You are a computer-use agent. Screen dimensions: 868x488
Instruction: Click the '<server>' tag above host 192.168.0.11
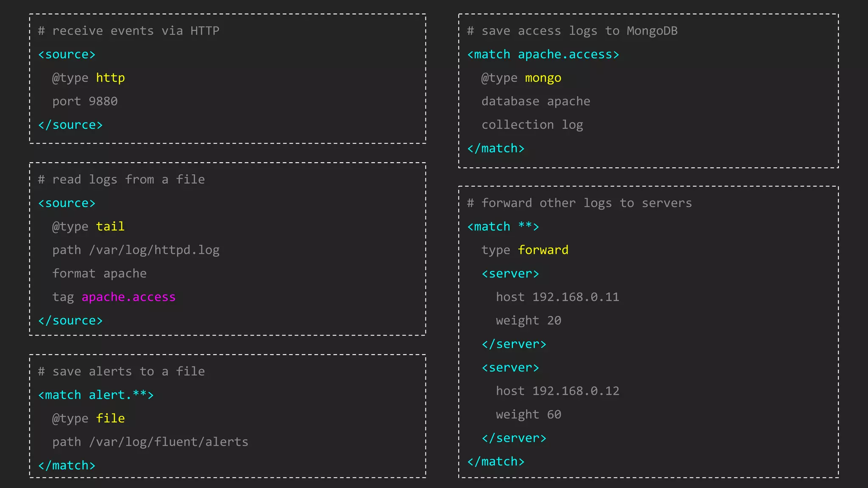click(510, 274)
